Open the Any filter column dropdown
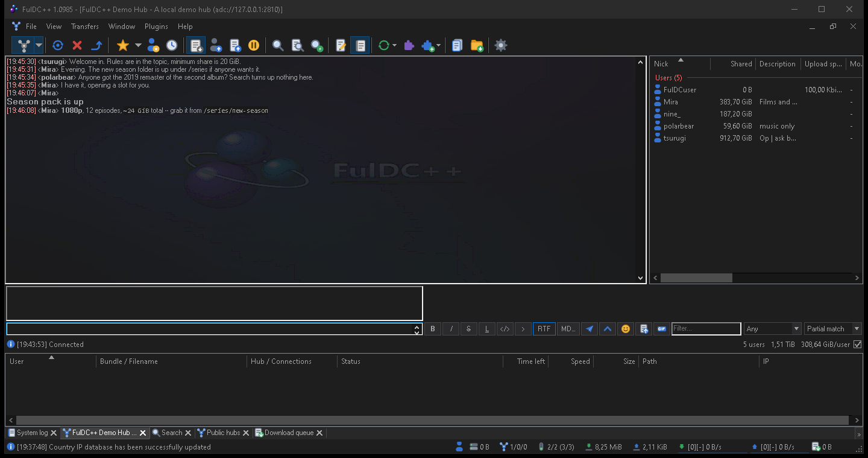The image size is (868, 458). 772,329
